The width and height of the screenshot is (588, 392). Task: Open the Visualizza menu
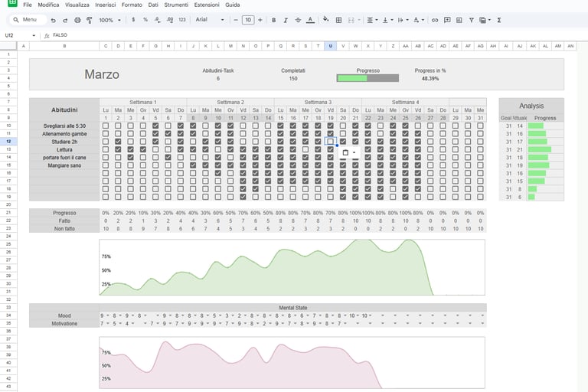click(x=77, y=5)
